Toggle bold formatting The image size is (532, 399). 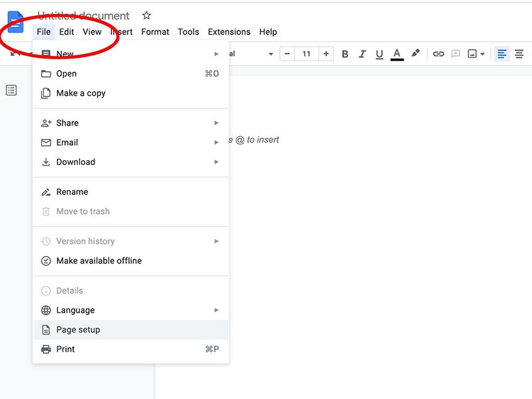click(344, 54)
